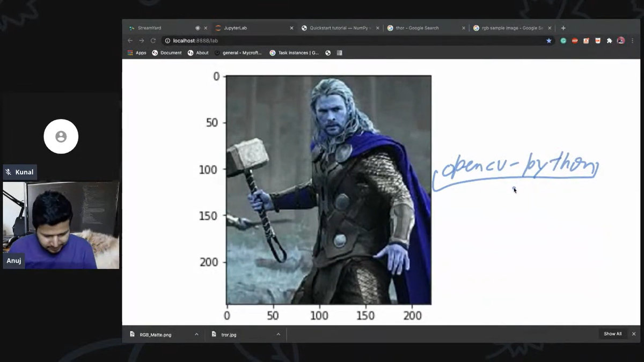644x362 pixels.
Task: Open the last bookmark bar icon
Action: click(x=339, y=53)
